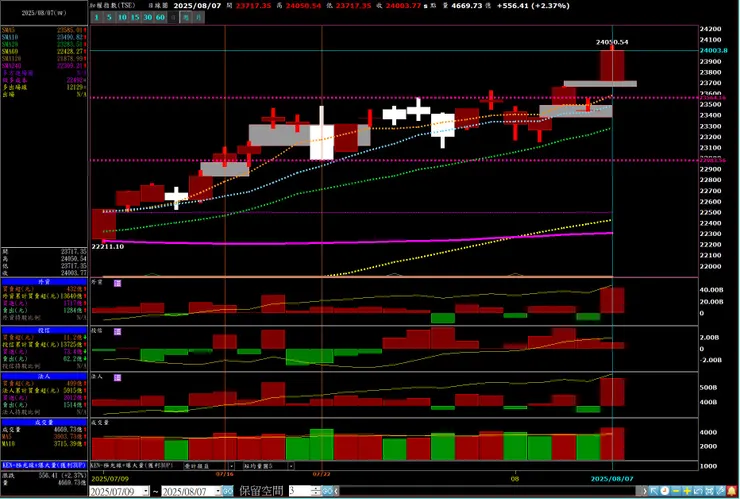740x499 pixels.
Task: Select the 法人 blue header in left panel
Action: (44, 376)
